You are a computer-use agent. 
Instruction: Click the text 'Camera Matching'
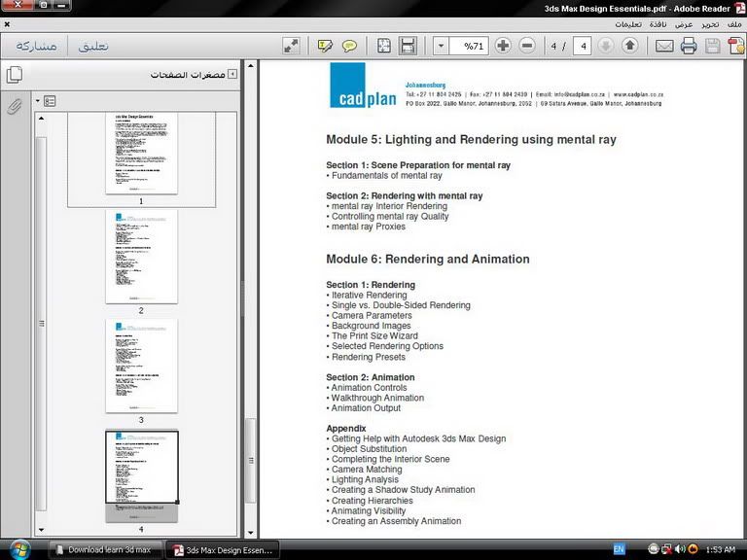click(367, 469)
